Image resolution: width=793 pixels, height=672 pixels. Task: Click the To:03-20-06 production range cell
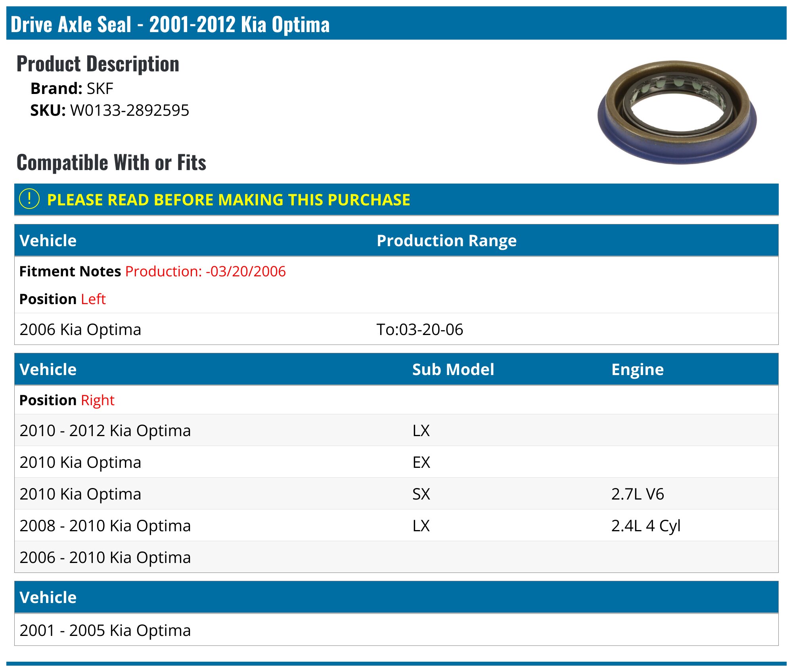[x=419, y=329]
